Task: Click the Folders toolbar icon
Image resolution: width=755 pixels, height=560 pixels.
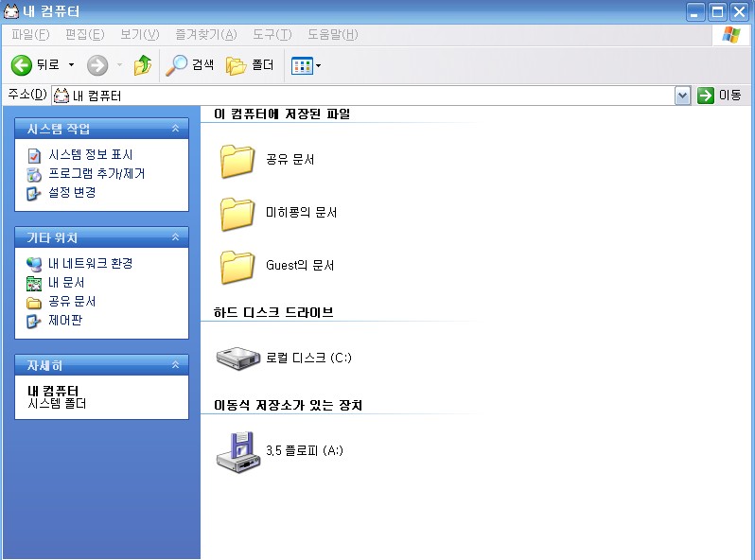Action: click(x=236, y=65)
